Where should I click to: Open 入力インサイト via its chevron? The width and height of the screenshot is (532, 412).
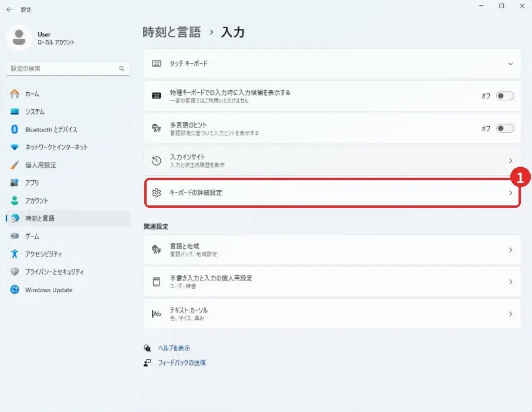click(x=511, y=161)
